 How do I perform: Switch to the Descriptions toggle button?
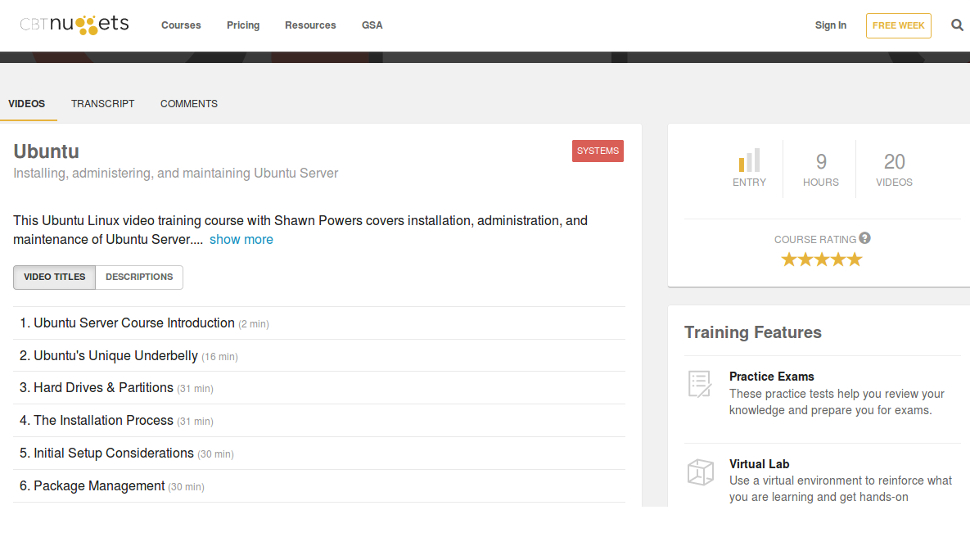(x=139, y=277)
